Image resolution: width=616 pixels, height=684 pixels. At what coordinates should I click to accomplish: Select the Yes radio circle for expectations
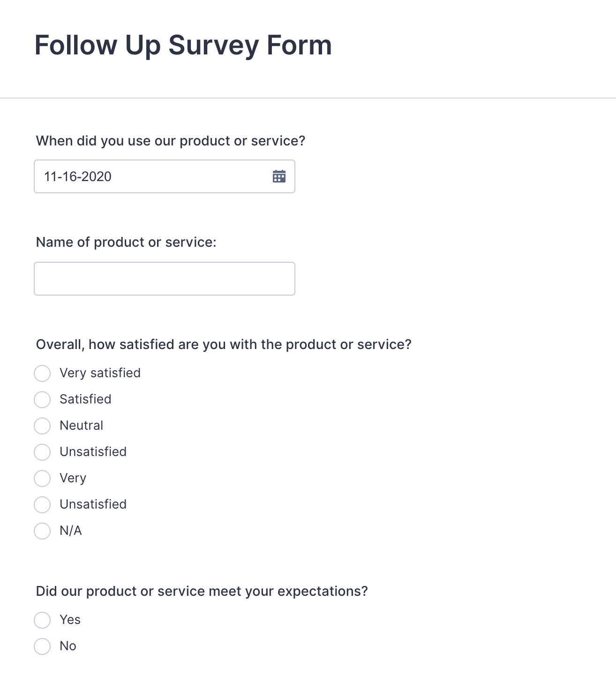(x=42, y=620)
